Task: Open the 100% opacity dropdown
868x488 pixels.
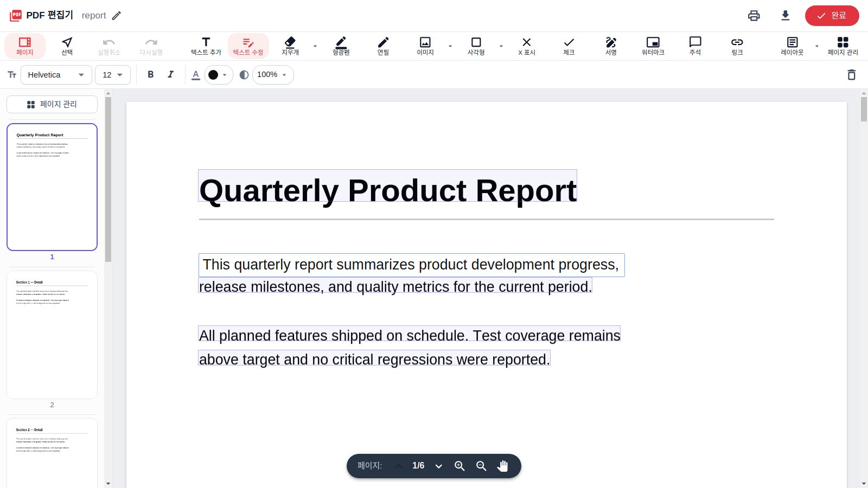Action: (273, 75)
